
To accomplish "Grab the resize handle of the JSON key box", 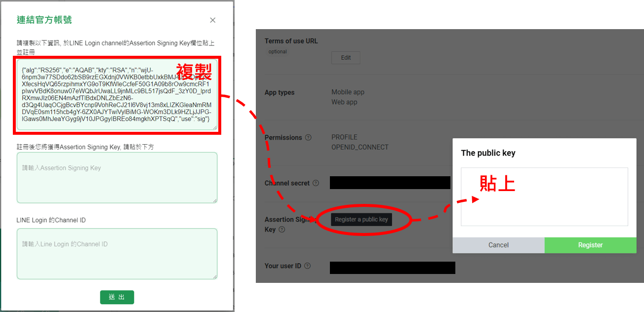I will tap(215, 128).
